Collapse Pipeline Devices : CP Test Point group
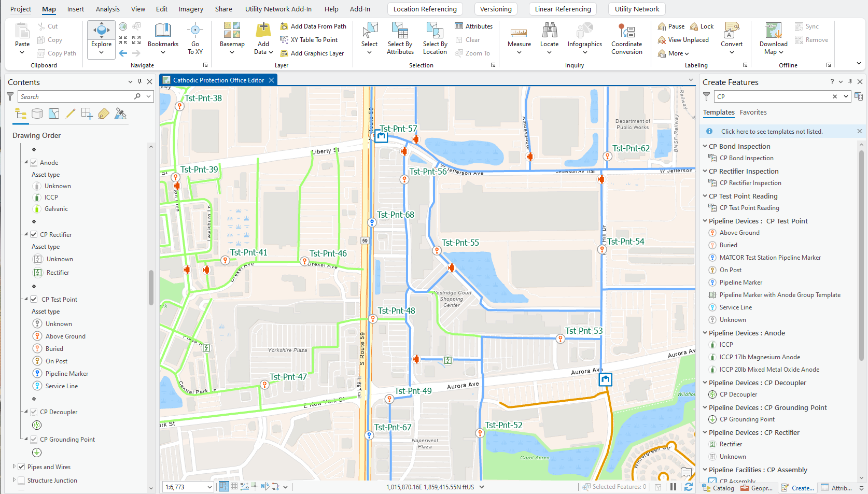868x494 pixels. pos(705,221)
